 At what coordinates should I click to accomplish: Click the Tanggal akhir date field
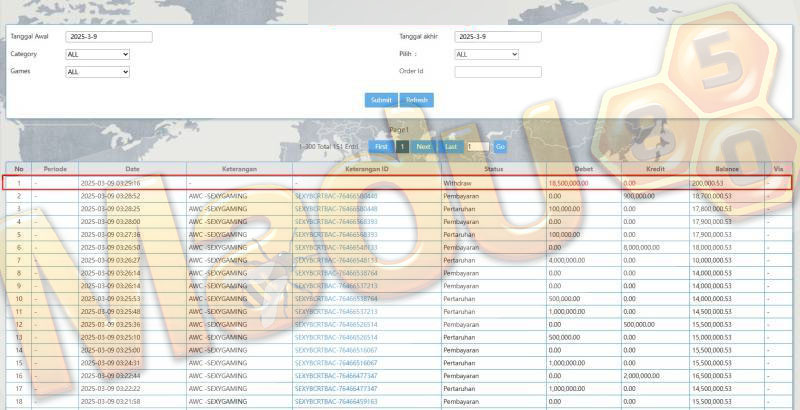(x=498, y=37)
